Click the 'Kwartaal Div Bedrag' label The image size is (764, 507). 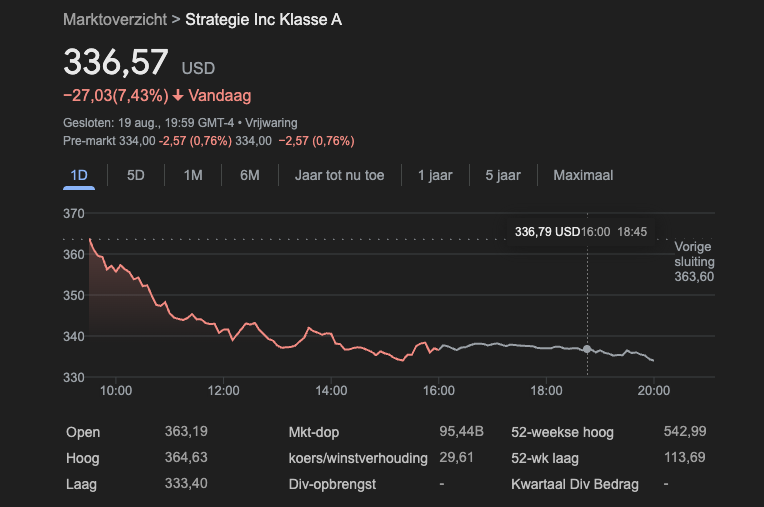[575, 485]
